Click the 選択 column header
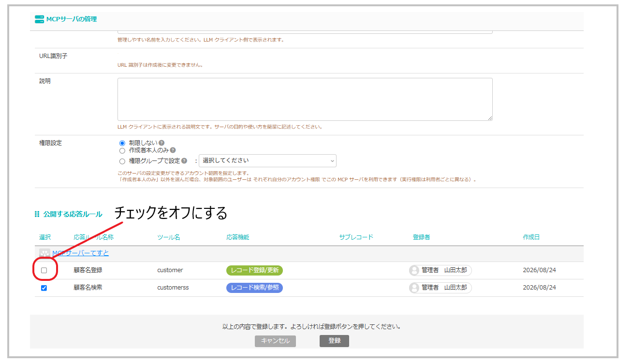This screenshot has width=632, height=364. (x=45, y=237)
